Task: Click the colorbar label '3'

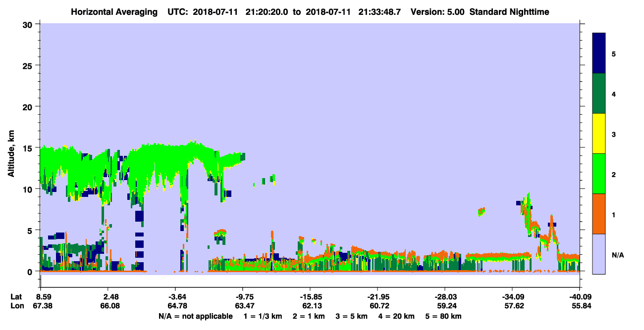Action: pyautogui.click(x=614, y=135)
